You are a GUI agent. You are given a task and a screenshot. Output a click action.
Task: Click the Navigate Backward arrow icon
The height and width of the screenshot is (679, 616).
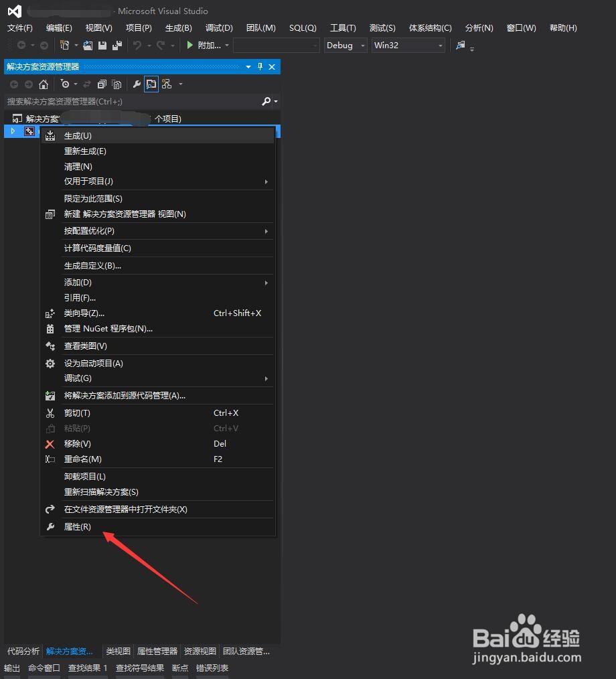(20, 46)
